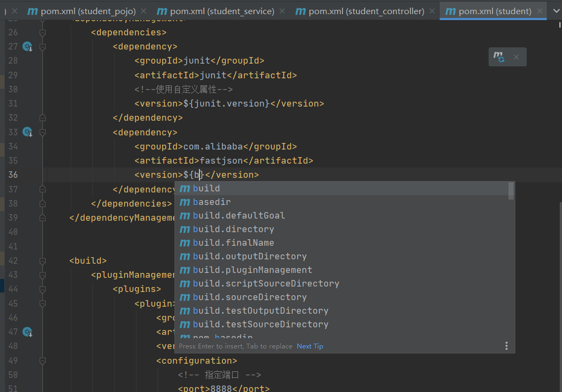Click the com.alibaba groupId text
562x392 pixels.
213,147
